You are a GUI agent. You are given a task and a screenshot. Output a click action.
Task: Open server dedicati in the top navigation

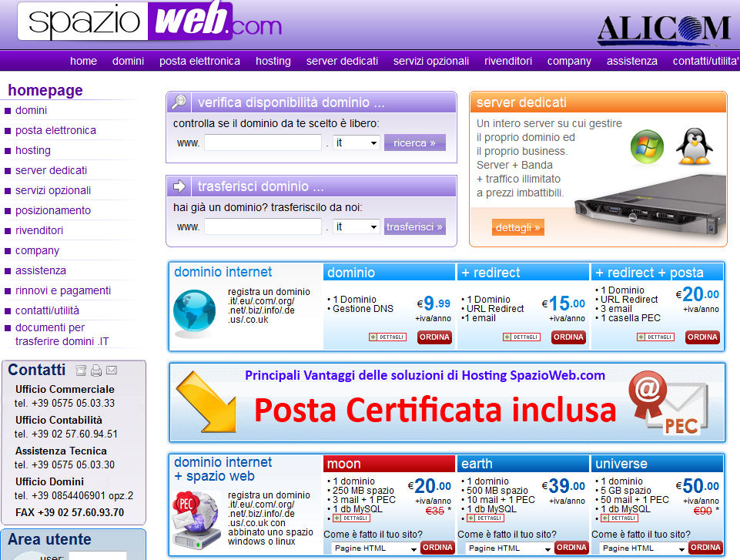(x=342, y=61)
